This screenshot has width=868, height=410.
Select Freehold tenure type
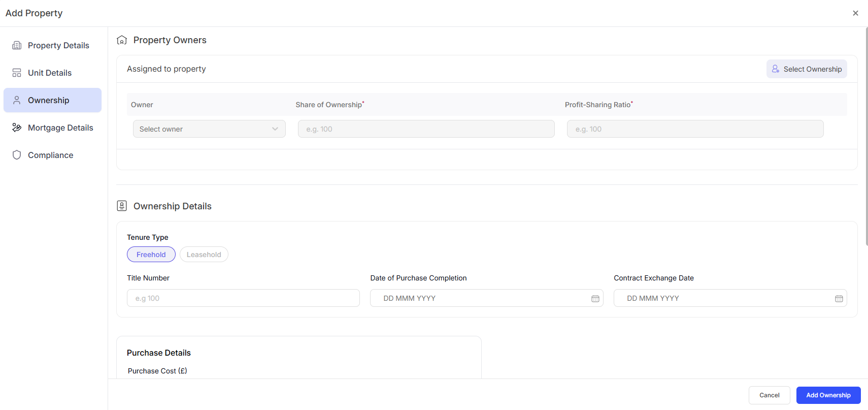coord(151,255)
